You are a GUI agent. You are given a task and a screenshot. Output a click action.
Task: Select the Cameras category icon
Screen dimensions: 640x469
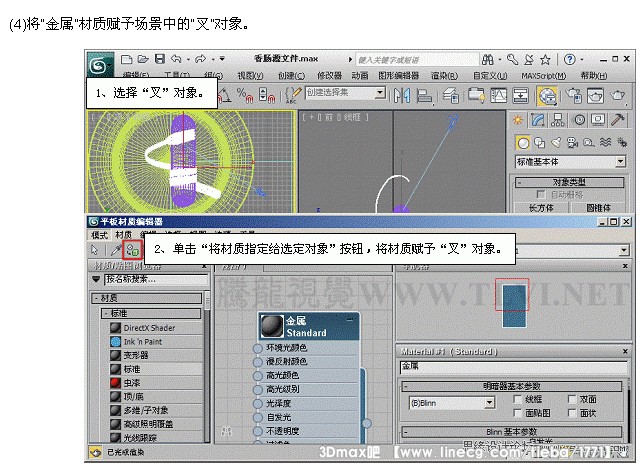click(573, 142)
